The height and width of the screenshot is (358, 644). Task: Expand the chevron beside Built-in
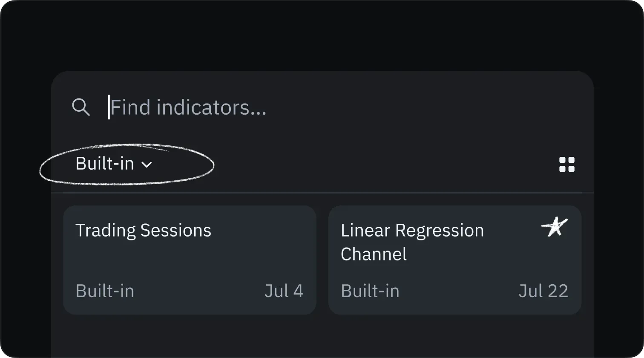coord(147,165)
